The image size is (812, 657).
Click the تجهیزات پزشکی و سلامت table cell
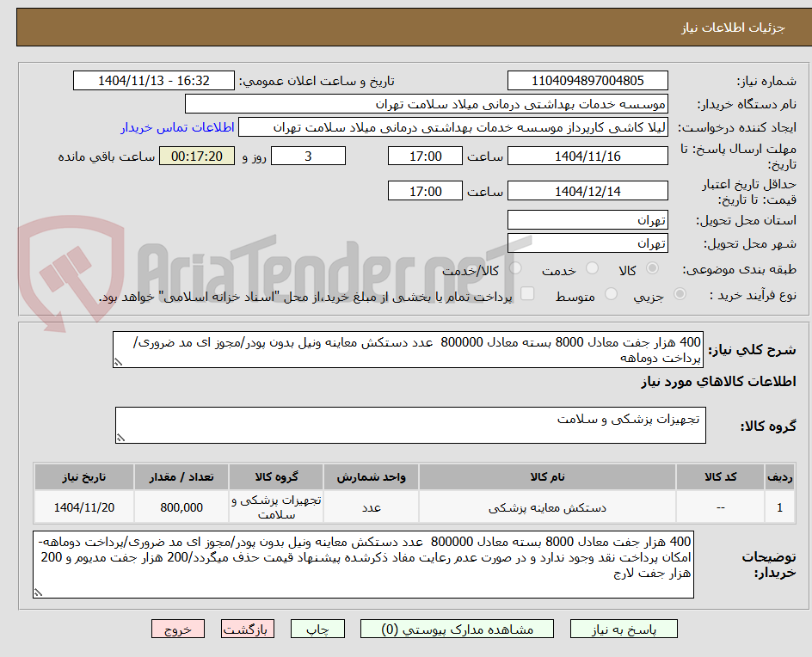pyautogui.click(x=276, y=507)
